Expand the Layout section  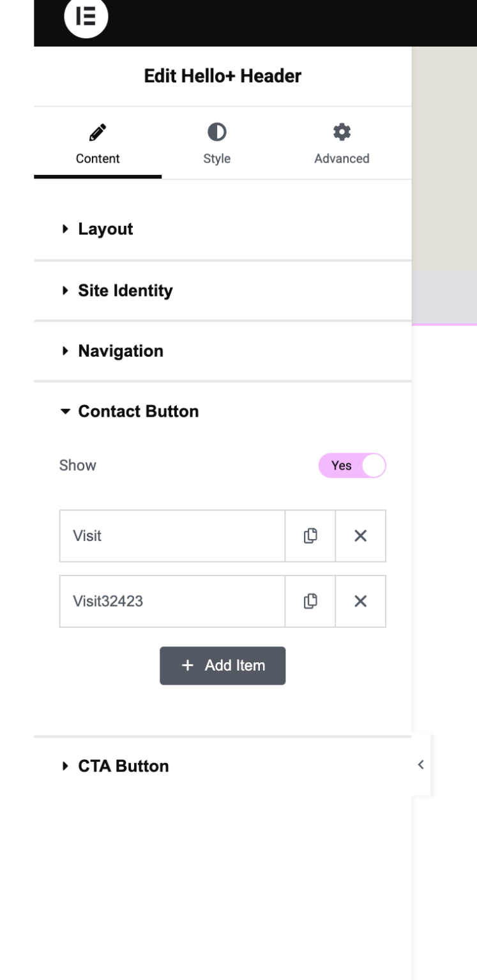coord(105,229)
